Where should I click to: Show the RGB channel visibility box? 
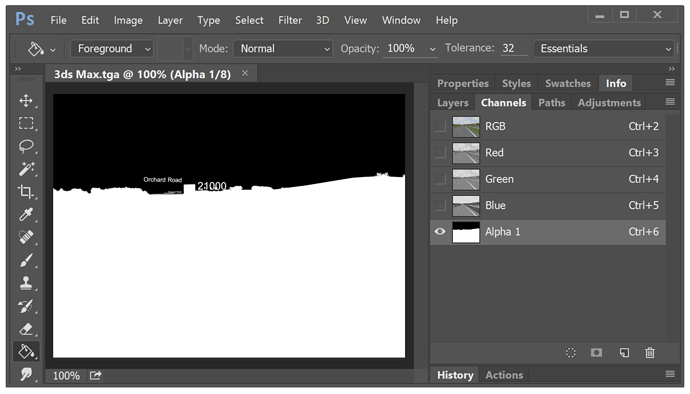tap(440, 126)
